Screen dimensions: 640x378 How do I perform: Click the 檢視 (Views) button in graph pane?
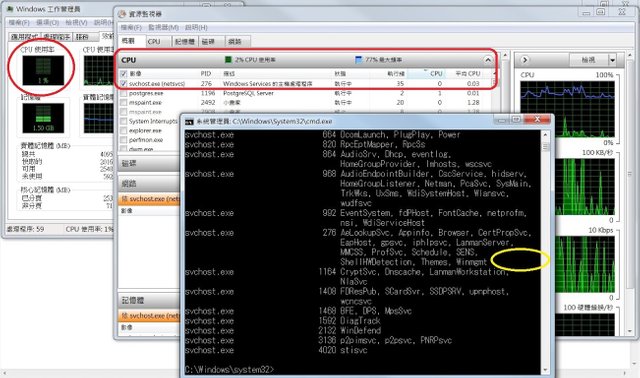(x=589, y=60)
